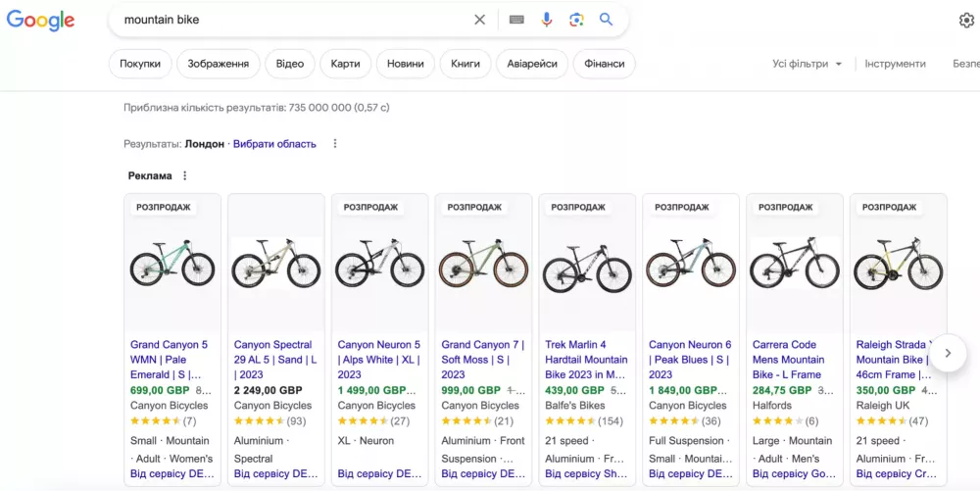Click the Raleigh UK seller name
The image size is (980, 491).
[883, 406]
